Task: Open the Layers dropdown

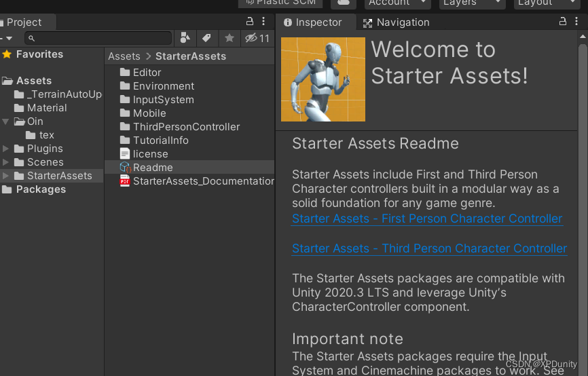Action: click(472, 3)
